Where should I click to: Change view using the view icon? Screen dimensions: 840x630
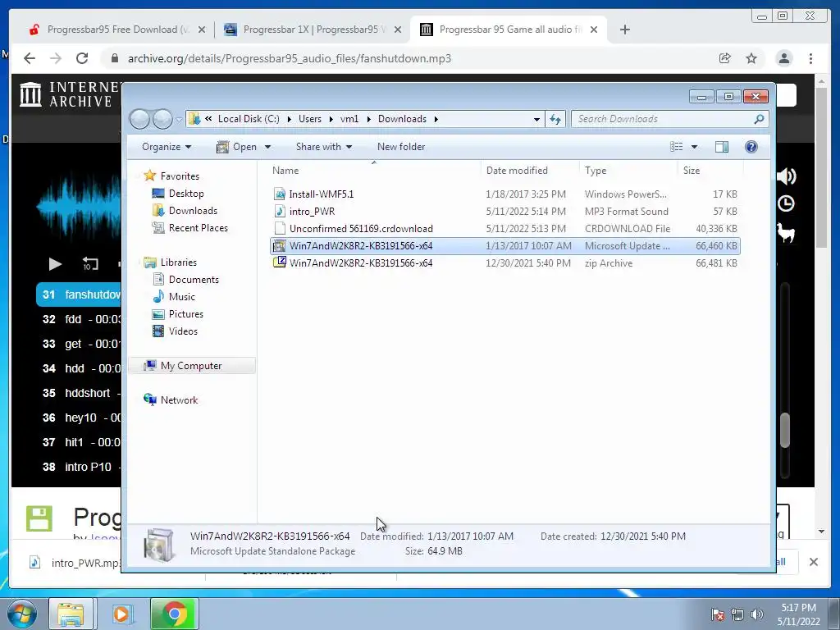pyautogui.click(x=677, y=147)
